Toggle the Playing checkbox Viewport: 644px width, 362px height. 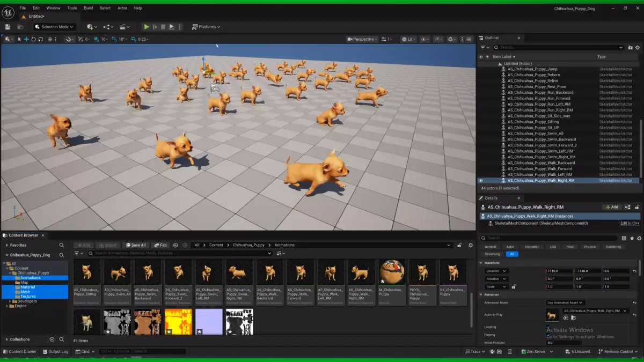(x=548, y=336)
